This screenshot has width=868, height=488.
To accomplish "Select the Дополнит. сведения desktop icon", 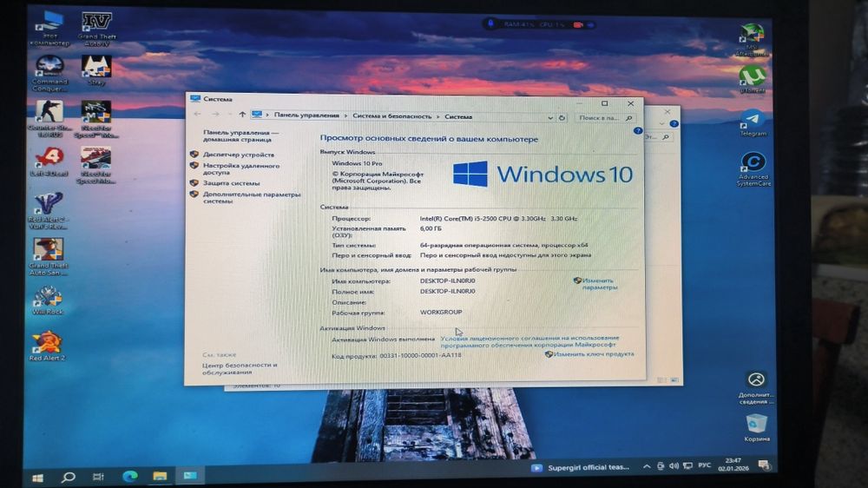I will 756,388.
